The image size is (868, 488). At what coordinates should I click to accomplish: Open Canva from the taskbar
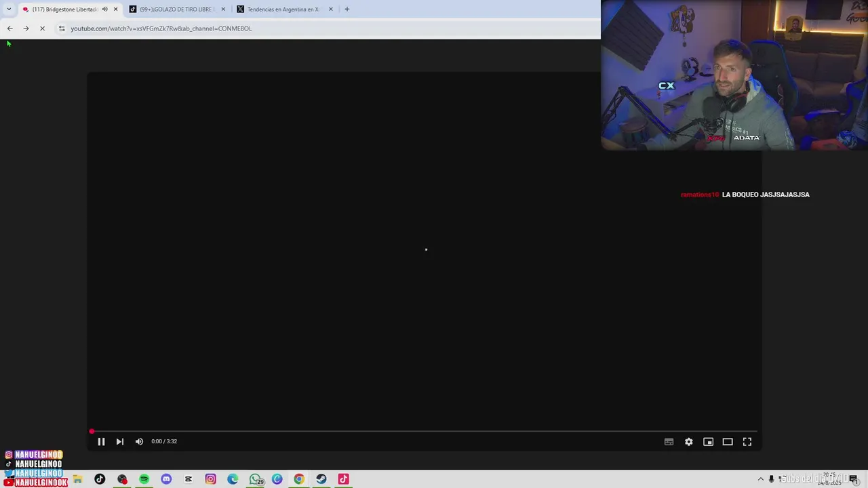277,479
